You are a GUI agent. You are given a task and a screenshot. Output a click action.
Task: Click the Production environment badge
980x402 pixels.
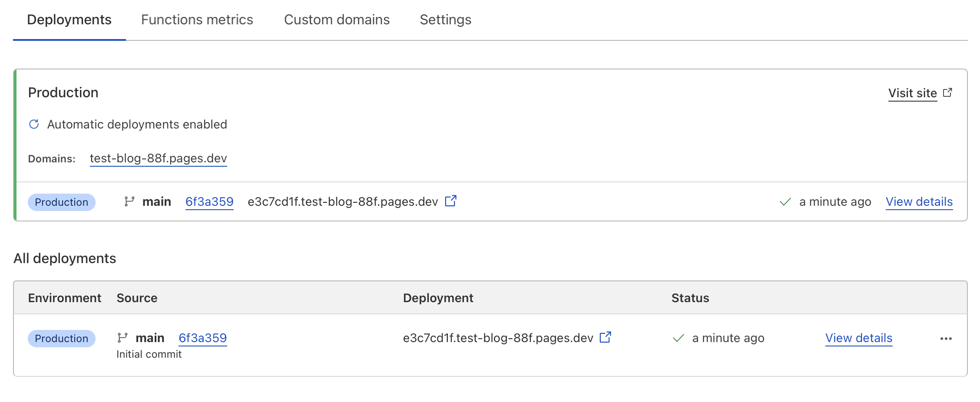[61, 202]
